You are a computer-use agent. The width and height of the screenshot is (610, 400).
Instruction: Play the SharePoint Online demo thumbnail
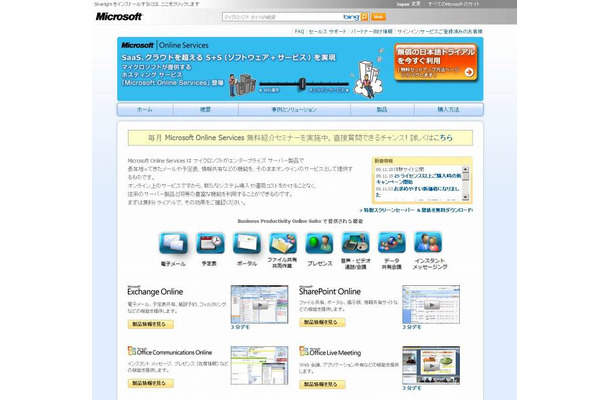[431, 304]
